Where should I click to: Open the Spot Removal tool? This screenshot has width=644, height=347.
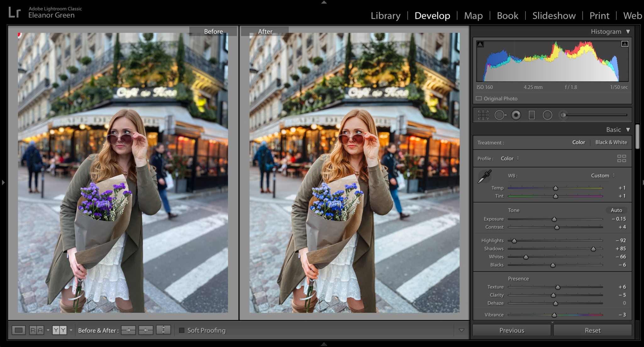(500, 115)
